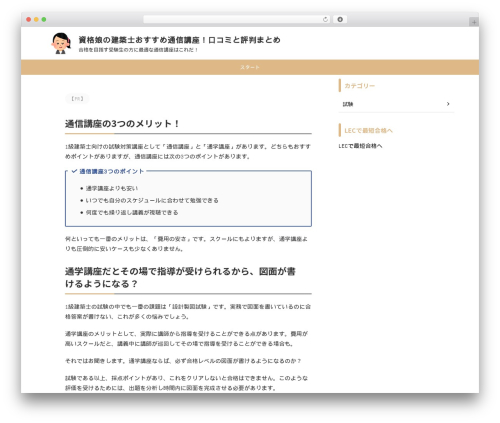Click bullet text 通学講座よりも安い
The width and height of the screenshot is (500, 423).
coord(112,188)
